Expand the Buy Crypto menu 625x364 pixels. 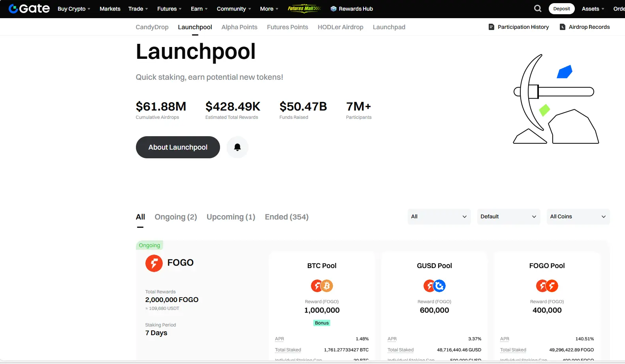pyautogui.click(x=74, y=9)
